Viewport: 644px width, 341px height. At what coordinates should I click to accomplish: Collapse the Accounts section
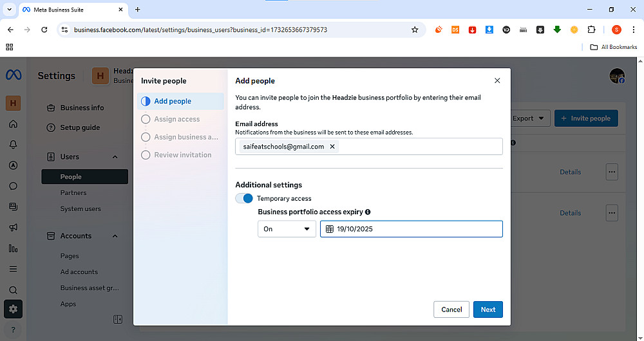[x=115, y=236]
